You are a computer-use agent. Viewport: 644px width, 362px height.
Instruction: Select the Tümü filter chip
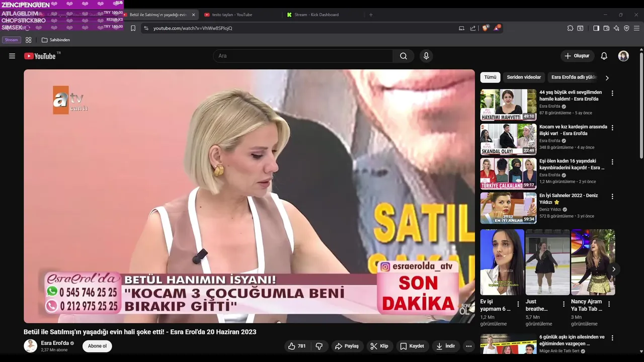490,77
